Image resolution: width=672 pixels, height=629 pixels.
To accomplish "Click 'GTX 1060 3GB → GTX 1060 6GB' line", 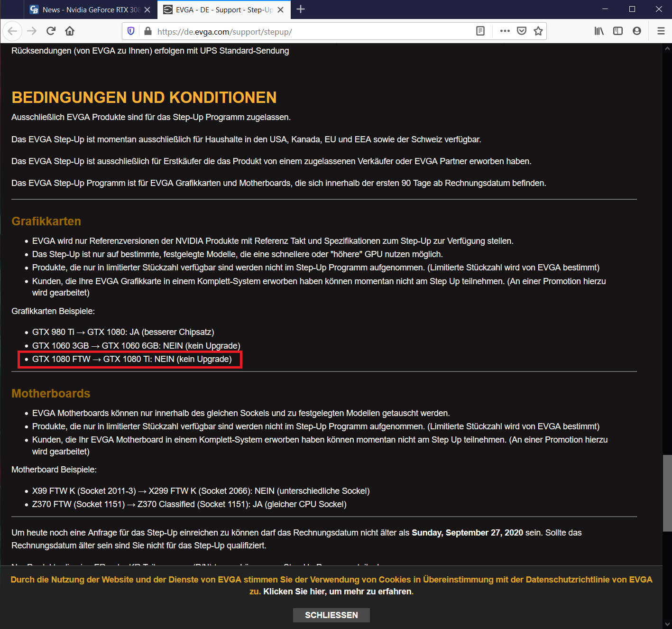I will coord(136,346).
